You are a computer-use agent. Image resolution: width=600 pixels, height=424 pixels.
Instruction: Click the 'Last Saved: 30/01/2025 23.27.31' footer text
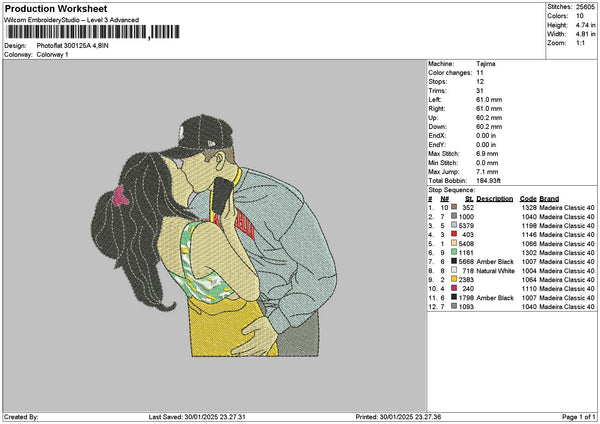point(197,417)
